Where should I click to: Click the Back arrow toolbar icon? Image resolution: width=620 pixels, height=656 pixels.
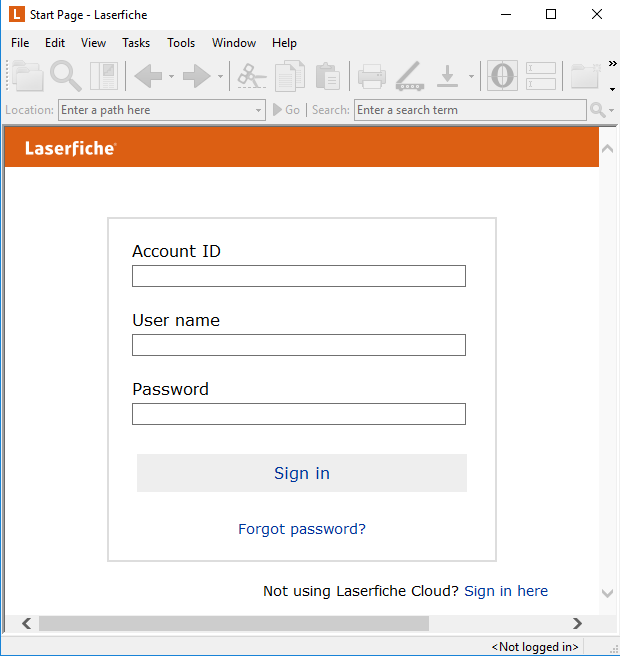[x=149, y=76]
